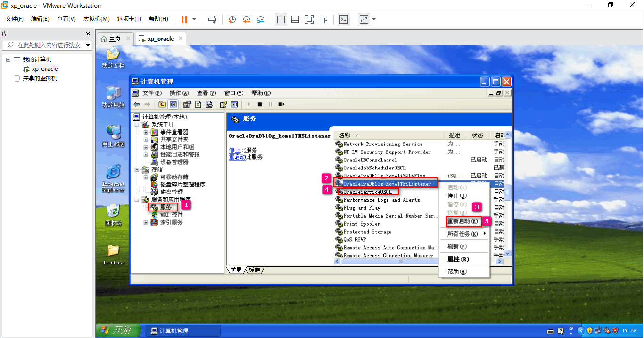Switch to the 标准 tab below services list

coord(255,270)
